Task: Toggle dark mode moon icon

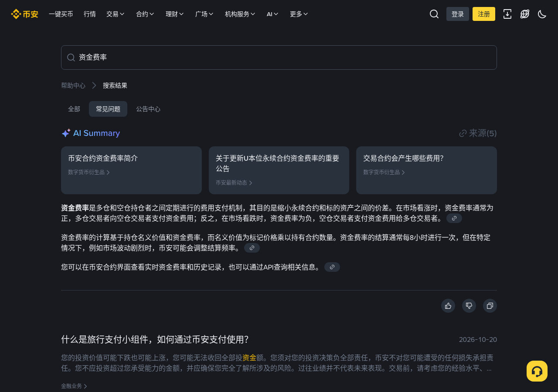Action: coord(542,14)
